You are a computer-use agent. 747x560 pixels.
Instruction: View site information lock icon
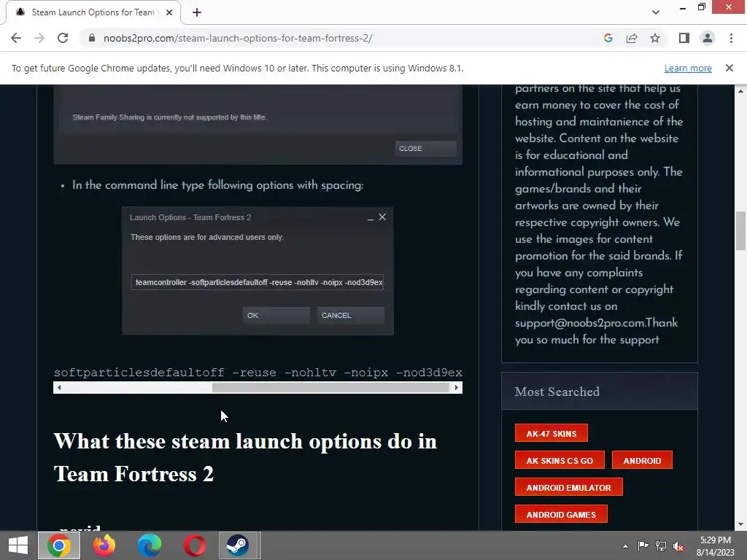tap(92, 38)
